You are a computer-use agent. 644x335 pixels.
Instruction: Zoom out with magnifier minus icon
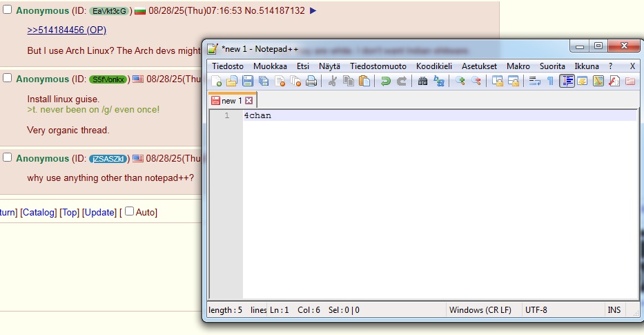[x=476, y=81]
